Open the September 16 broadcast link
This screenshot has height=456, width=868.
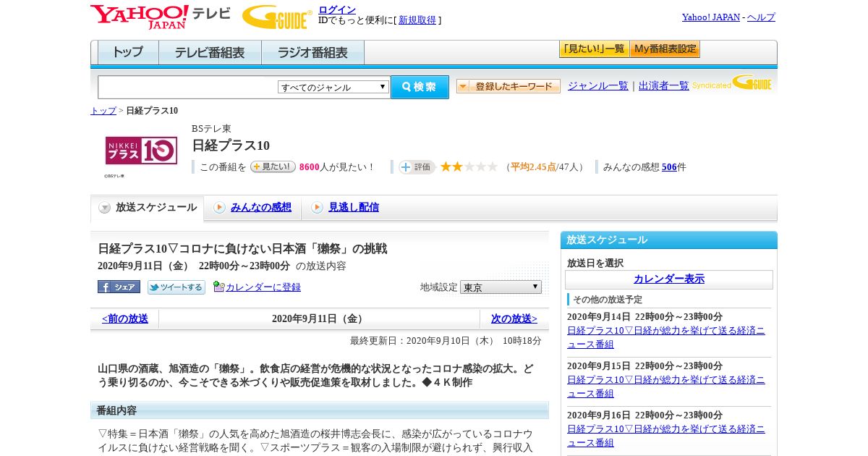[x=665, y=436]
